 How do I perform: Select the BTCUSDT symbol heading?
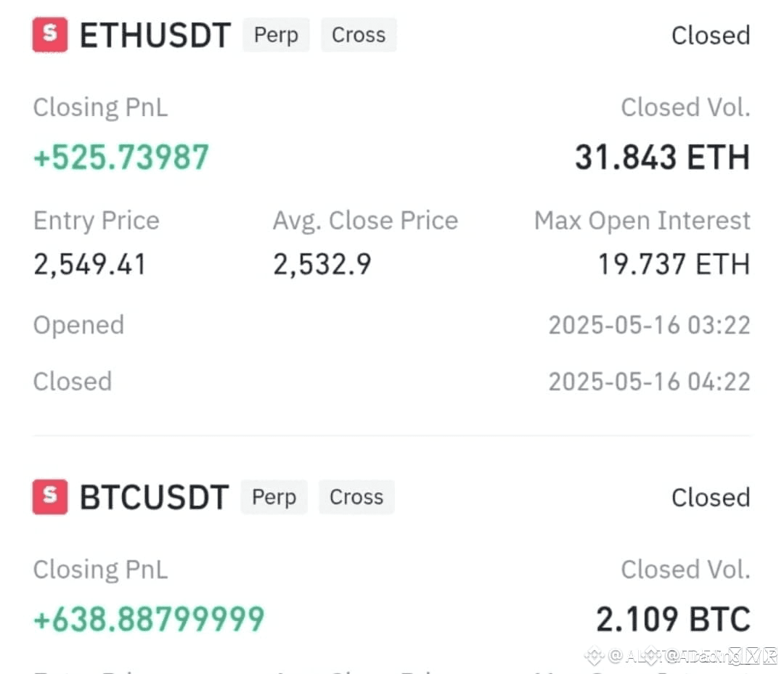154,497
